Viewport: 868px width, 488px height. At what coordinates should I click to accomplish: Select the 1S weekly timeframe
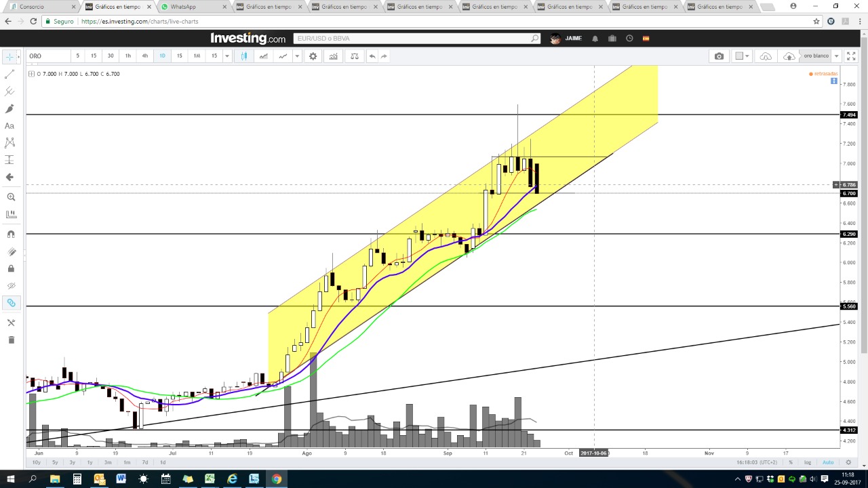coord(179,56)
